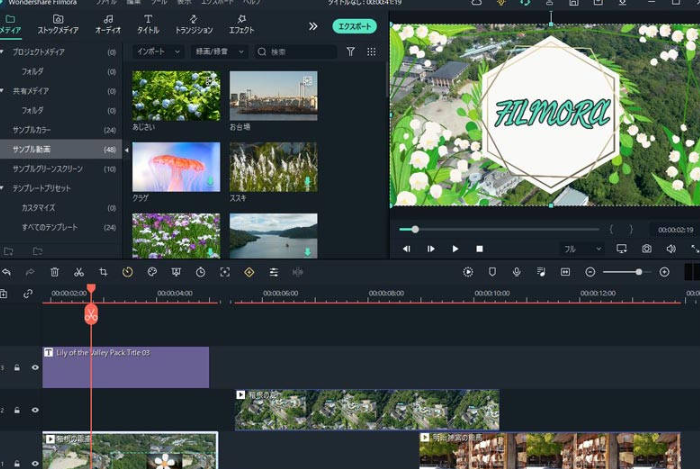Screen dimensions: 700x469
Task: Open the 録画/録音 dropdown
Action: pyautogui.click(x=219, y=52)
